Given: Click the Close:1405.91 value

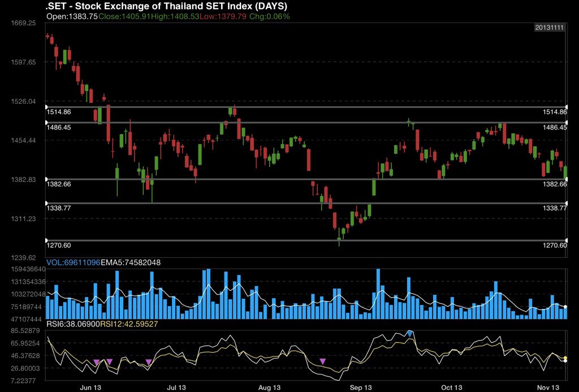Looking at the screenshot, I should point(124,16).
